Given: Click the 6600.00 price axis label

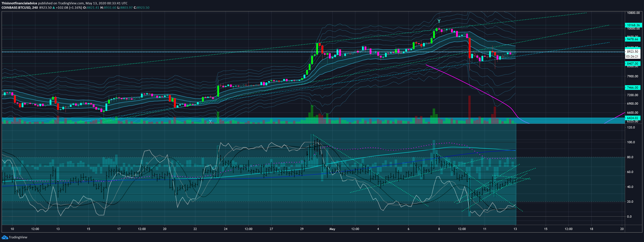Looking at the screenshot, I should point(633,113).
